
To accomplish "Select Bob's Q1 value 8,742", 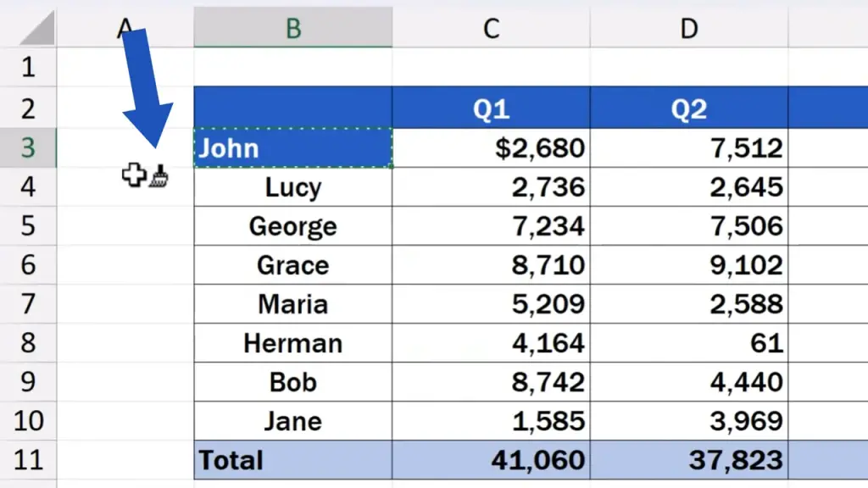I will coord(491,382).
